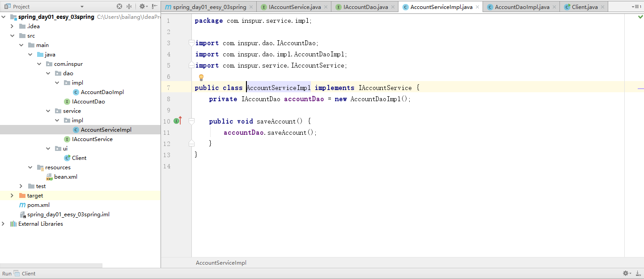Click AccountServiceImpl in editor breadcrumb
This screenshot has height=279, width=644.
tap(221, 263)
